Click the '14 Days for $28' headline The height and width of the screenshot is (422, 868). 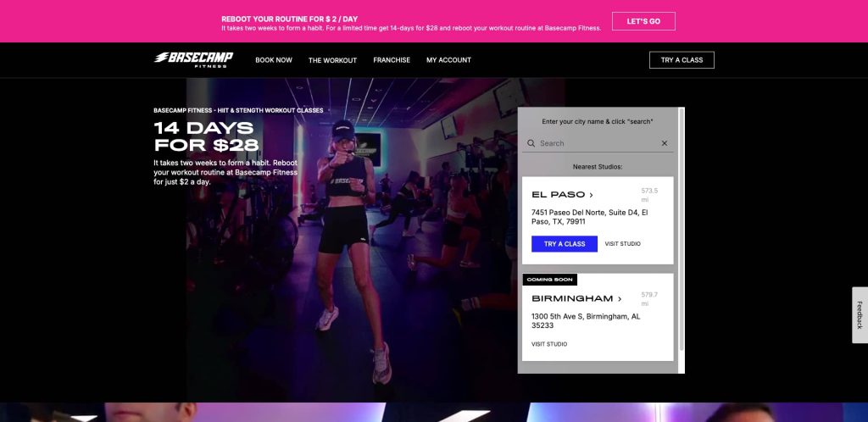tap(206, 136)
